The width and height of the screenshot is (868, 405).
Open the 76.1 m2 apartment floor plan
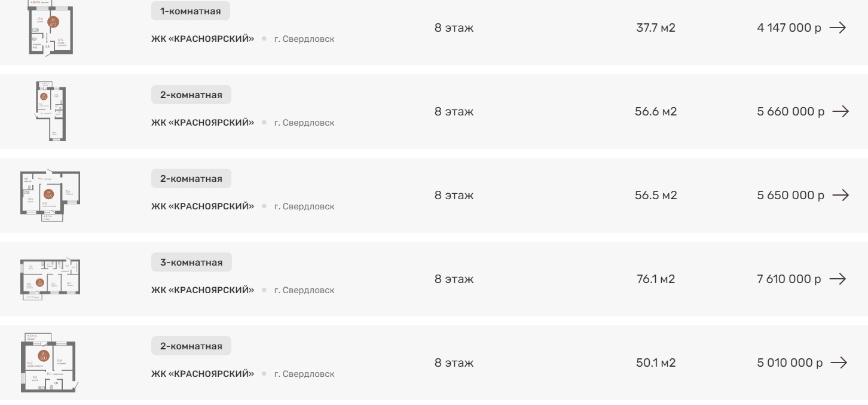coord(50,279)
